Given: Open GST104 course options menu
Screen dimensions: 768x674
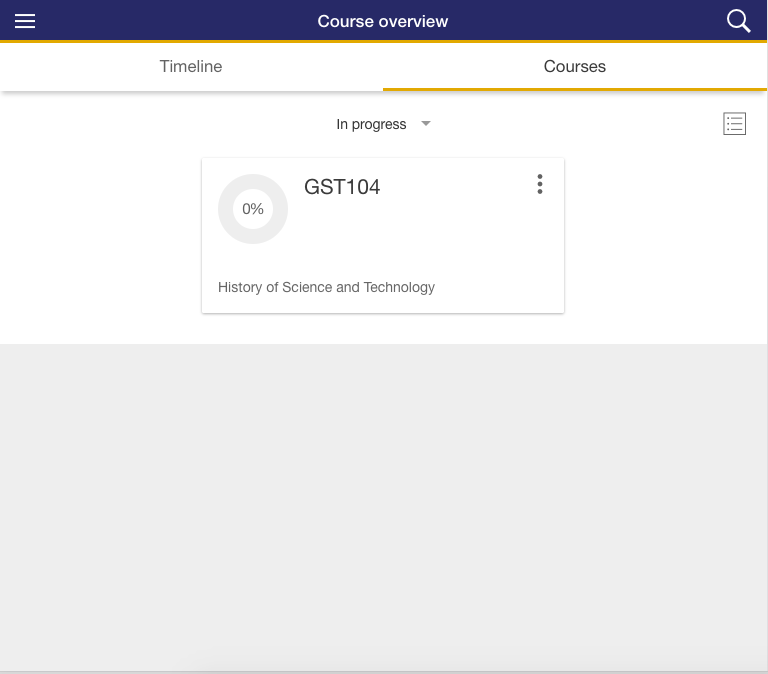Looking at the screenshot, I should tap(539, 184).
